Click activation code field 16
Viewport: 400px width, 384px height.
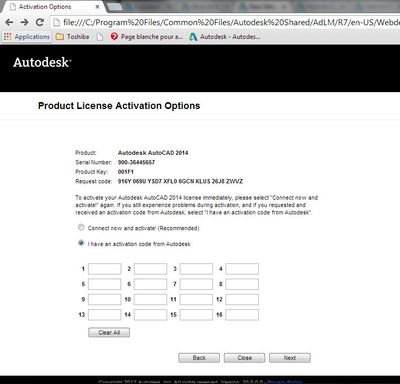pos(242,315)
